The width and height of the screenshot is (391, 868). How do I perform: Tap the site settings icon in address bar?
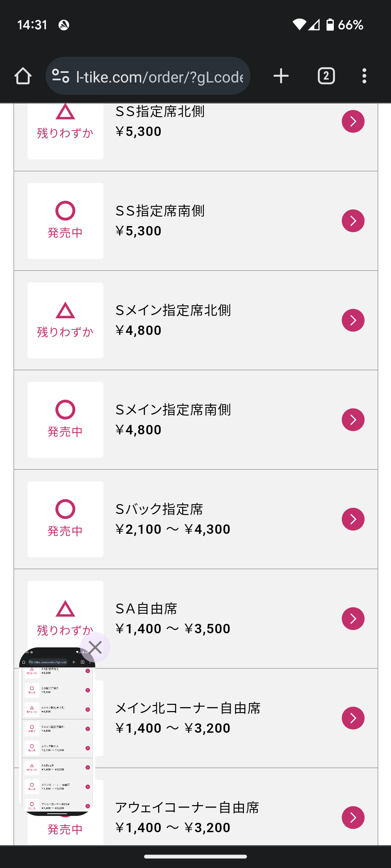[x=60, y=76]
